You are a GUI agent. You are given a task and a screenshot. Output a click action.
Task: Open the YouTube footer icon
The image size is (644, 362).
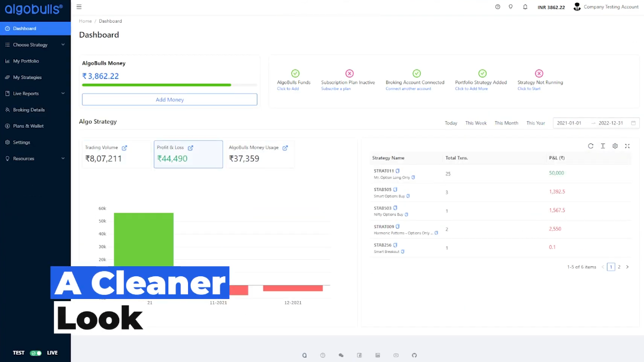(x=396, y=355)
